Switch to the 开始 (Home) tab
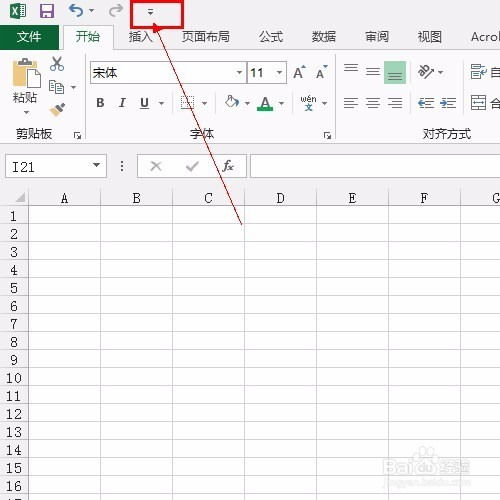Viewport: 500px width, 500px height. point(88,37)
